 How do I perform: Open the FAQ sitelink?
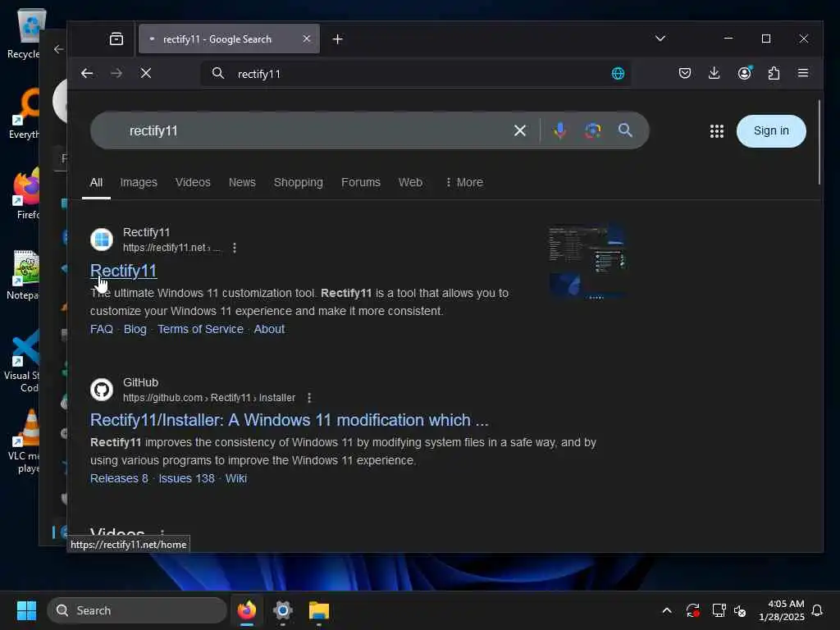click(x=102, y=329)
